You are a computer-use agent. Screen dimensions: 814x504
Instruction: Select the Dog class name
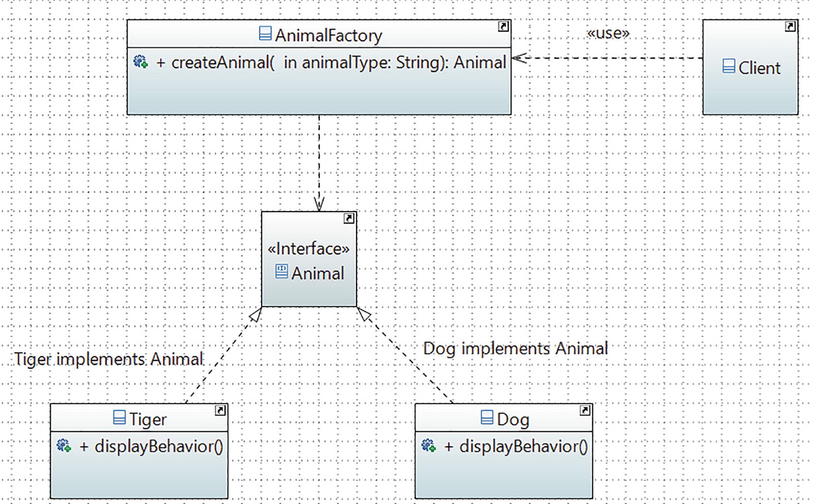(513, 419)
